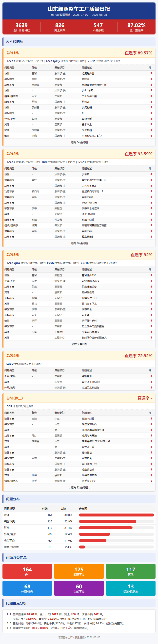This screenshot has width=158, height=644.
Task: Click the 总装2线 panel title
Action: pos(13,154)
